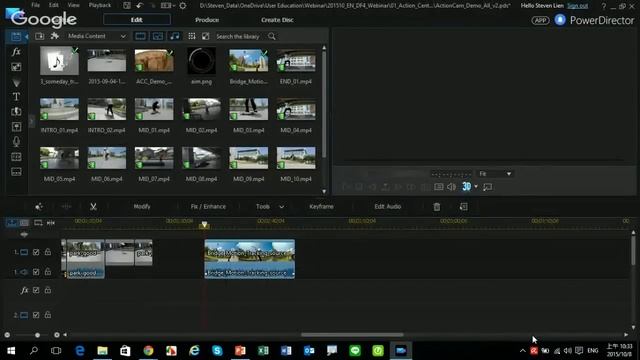Click the Keyframe button

point(321,207)
